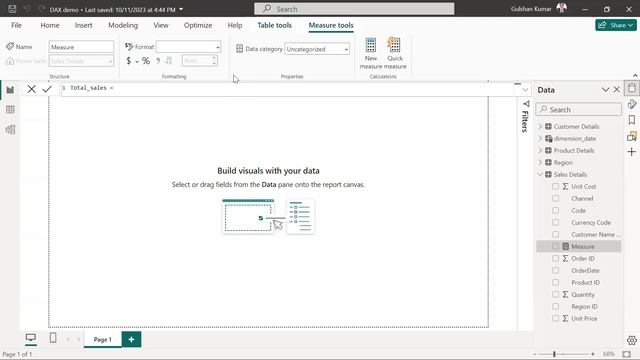This screenshot has height=360, width=640.
Task: Switch to Table tools tab
Action: [x=274, y=25]
